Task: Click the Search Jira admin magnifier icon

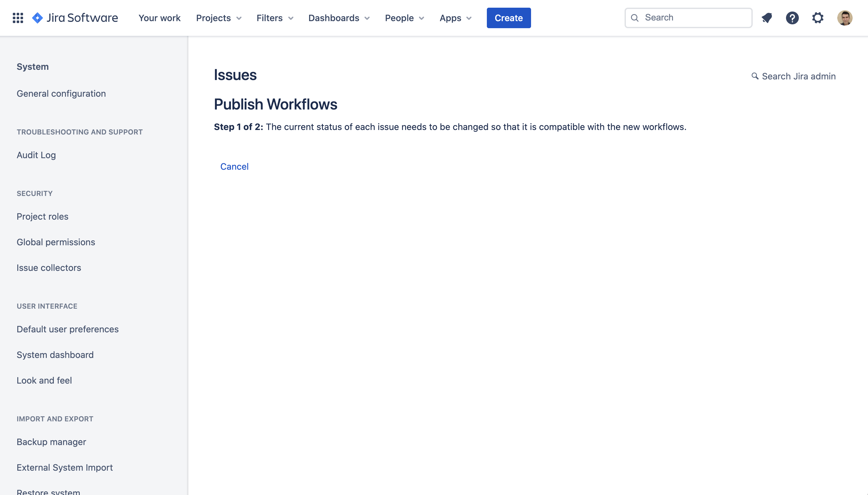Action: [x=755, y=76]
